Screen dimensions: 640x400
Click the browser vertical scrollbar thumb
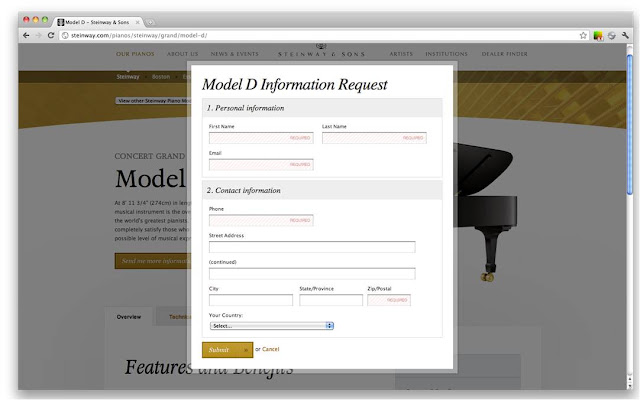point(629,122)
